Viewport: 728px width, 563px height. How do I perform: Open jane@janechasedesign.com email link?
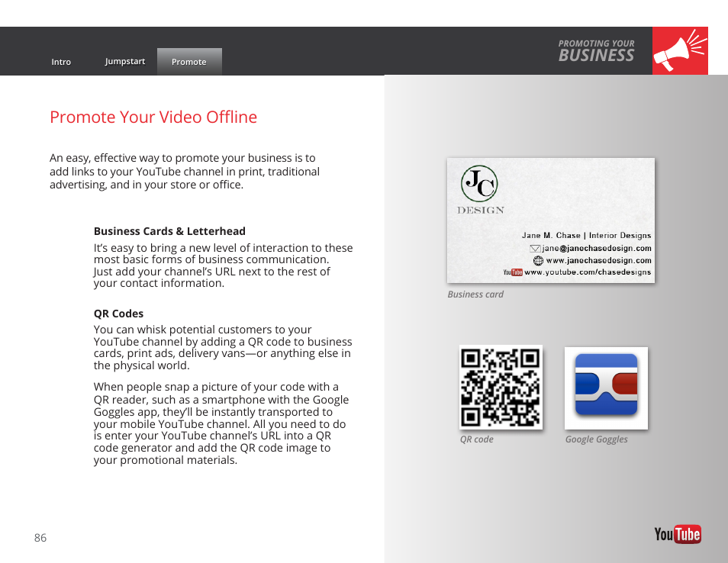597,248
